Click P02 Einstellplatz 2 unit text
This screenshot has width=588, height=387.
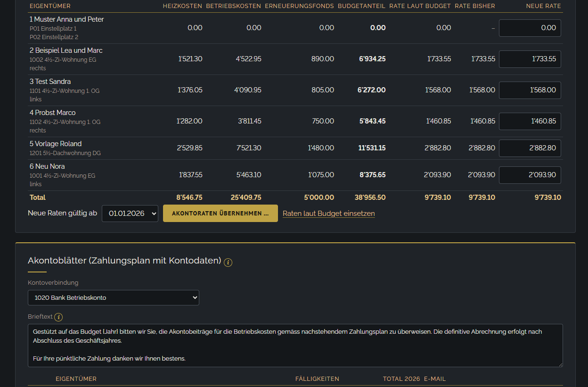click(54, 37)
